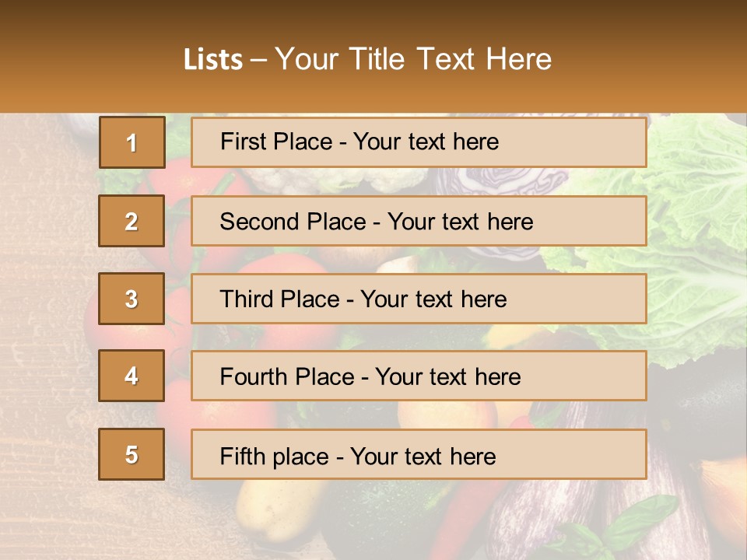
Task: Click the number 3 box
Action: (x=132, y=299)
